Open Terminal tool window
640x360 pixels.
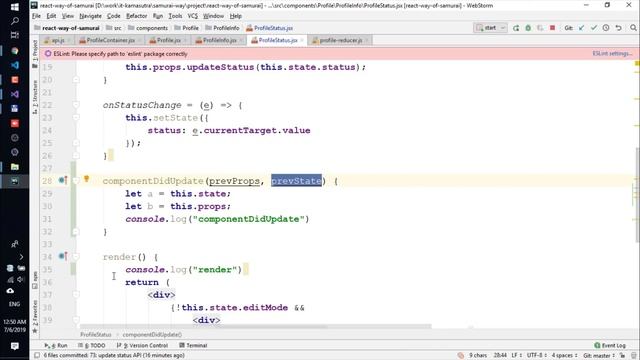coord(193,345)
